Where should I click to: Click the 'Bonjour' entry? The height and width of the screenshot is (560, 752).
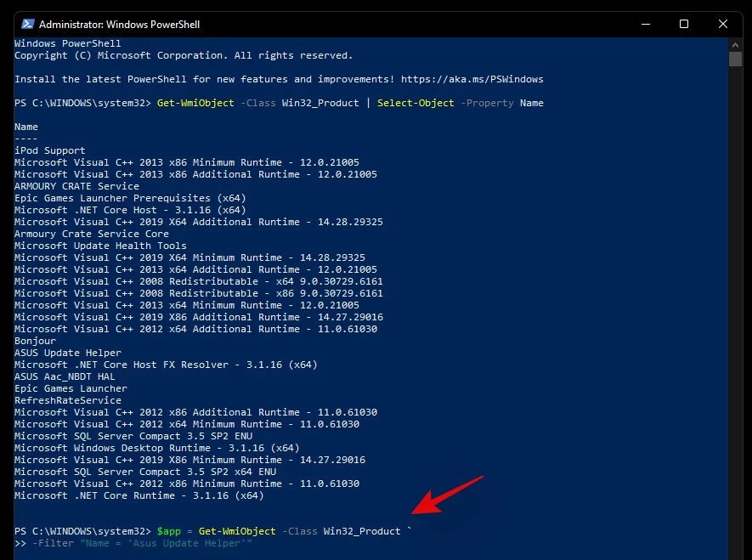click(35, 341)
